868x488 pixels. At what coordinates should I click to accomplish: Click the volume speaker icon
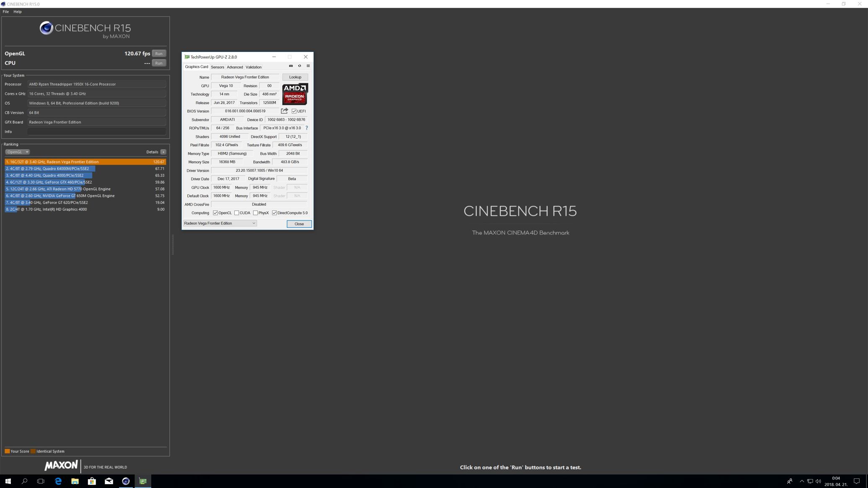pos(818,481)
